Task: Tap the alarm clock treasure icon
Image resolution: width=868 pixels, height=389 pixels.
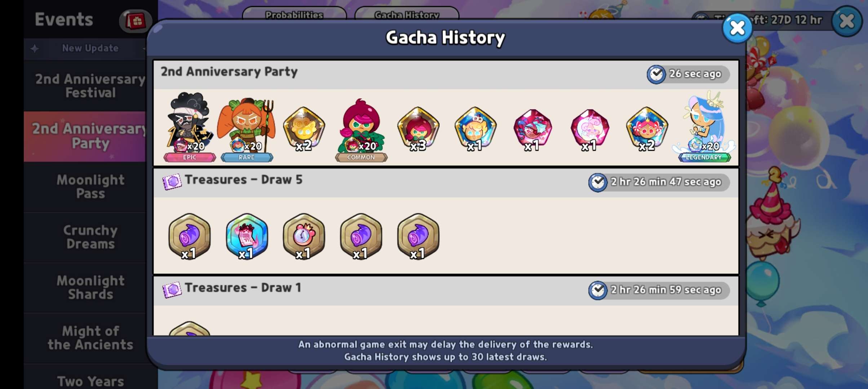Action: point(304,237)
